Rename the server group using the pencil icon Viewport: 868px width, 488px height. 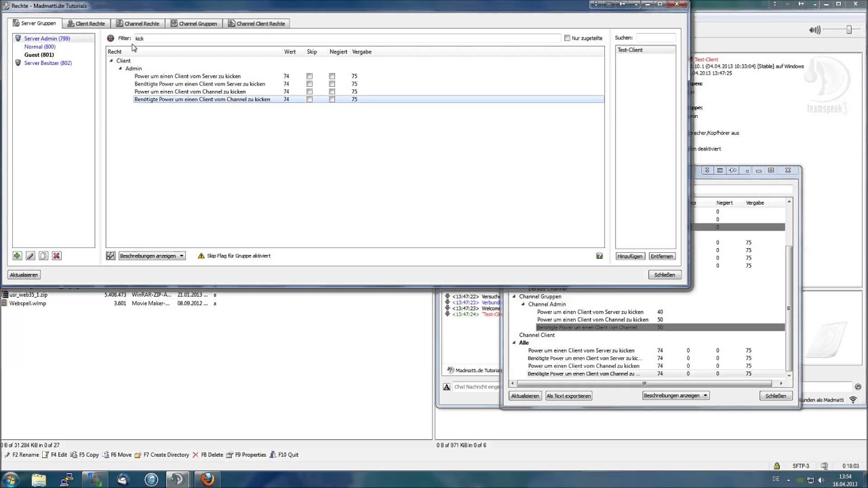[x=30, y=256]
